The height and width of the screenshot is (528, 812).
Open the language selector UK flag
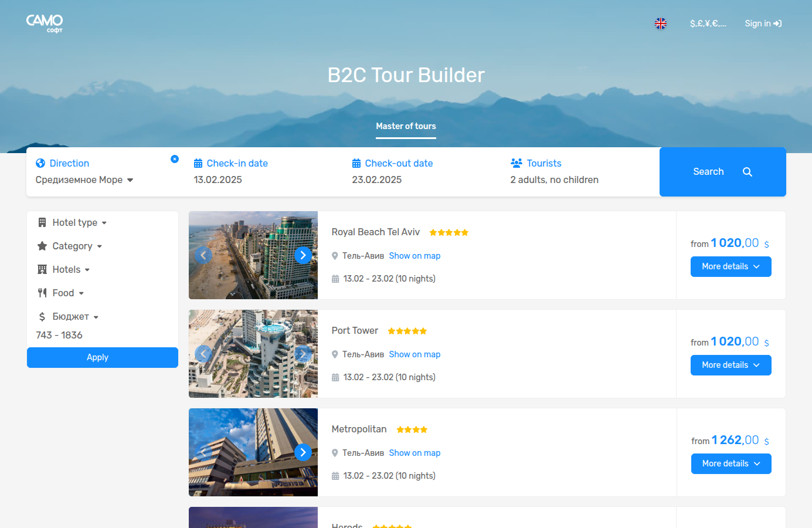click(x=661, y=23)
